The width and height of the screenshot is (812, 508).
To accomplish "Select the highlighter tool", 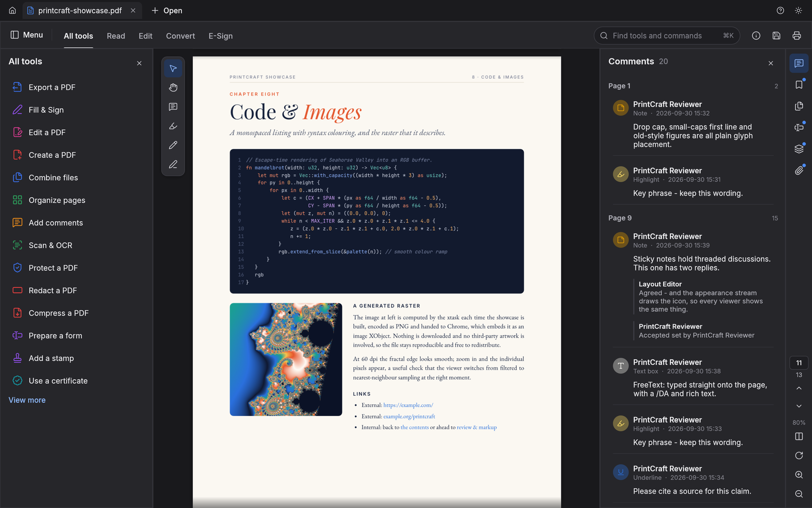I will point(173,126).
